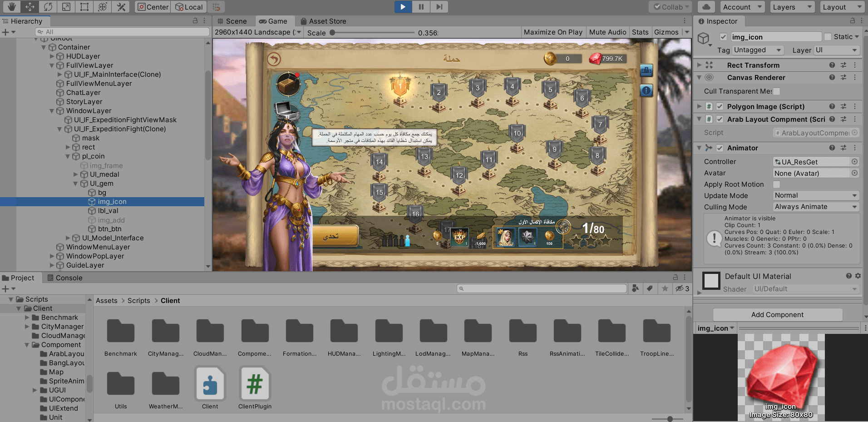Open the Default UI Material settings gear
Viewport: 868px width, 422px height.
pos(858,276)
